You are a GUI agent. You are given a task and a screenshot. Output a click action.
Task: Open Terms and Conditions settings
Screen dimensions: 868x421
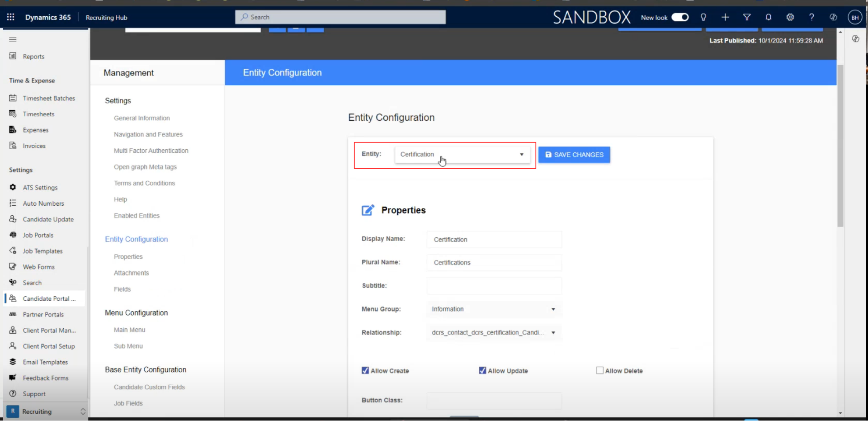[x=144, y=183]
